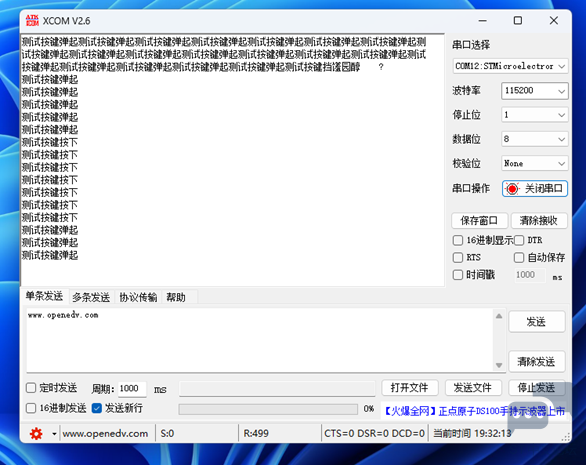586x465 pixels.
Task: Click the 周期 period input field
Action: pos(132,389)
